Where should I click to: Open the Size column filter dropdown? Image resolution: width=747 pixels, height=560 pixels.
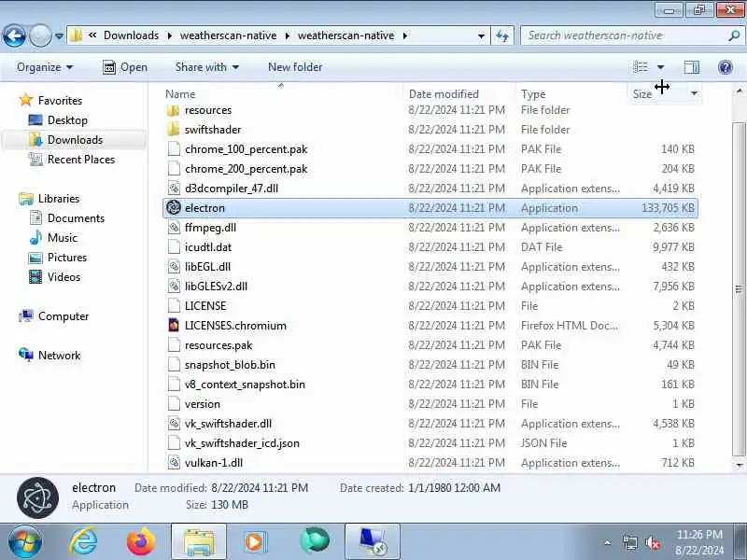(694, 93)
